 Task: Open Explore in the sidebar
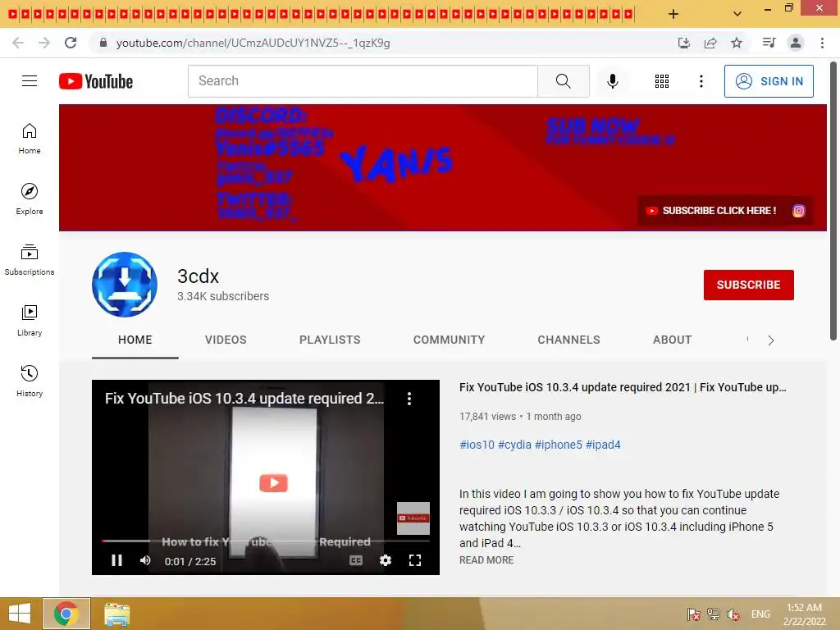coord(30,199)
